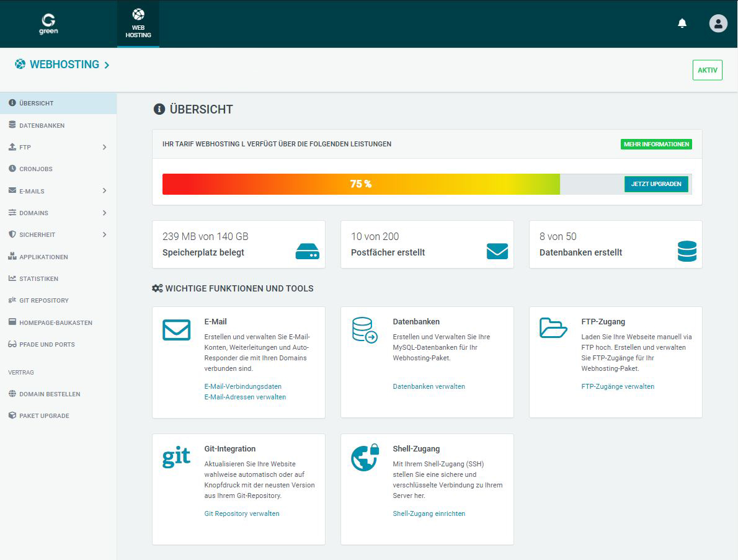Click the Shell-Zugang globe lock icon
This screenshot has height=560, width=738.
[x=365, y=458]
